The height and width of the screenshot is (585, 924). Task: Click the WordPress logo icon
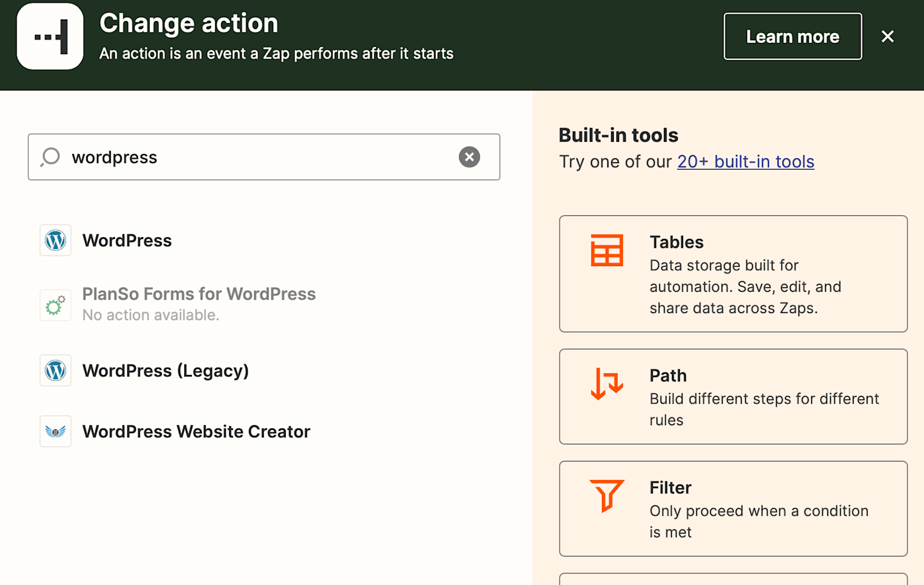(55, 240)
